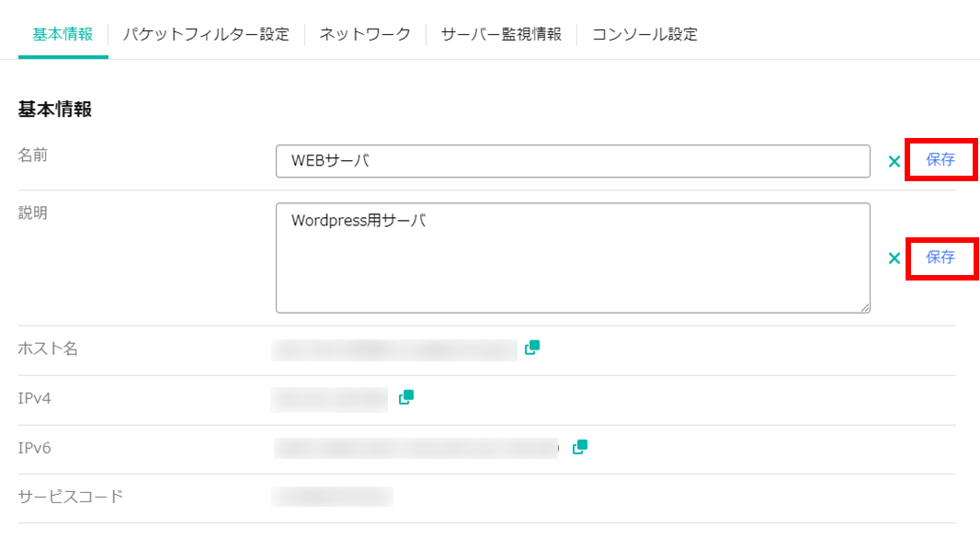
Task: View the サーバー監視情報 tab
Action: [501, 34]
